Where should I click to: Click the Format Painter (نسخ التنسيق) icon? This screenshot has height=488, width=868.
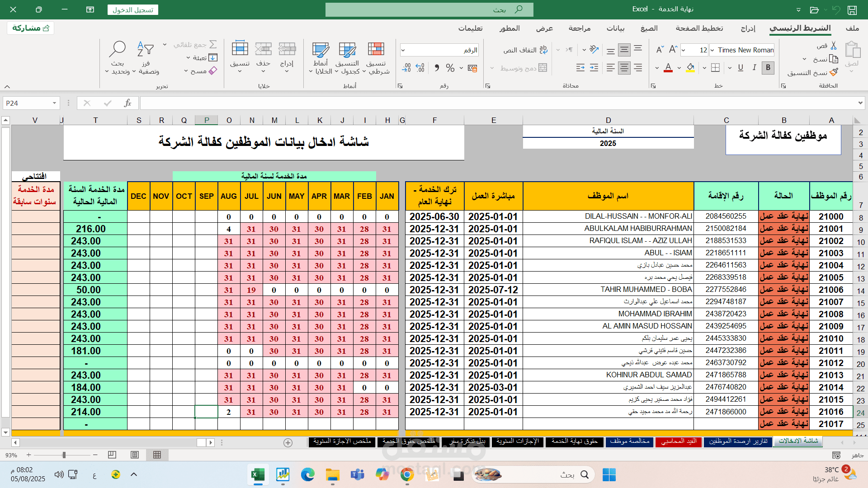[834, 72]
